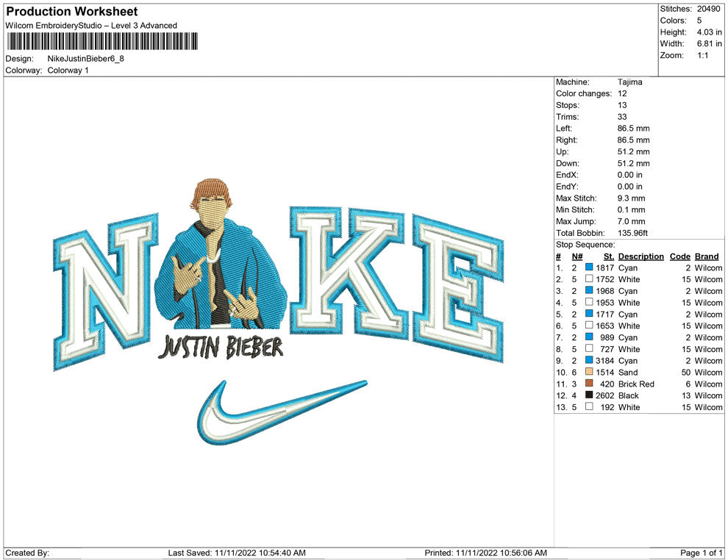Select the stop 9 Cyan color swatch
The height and width of the screenshot is (560, 728).
(x=589, y=360)
